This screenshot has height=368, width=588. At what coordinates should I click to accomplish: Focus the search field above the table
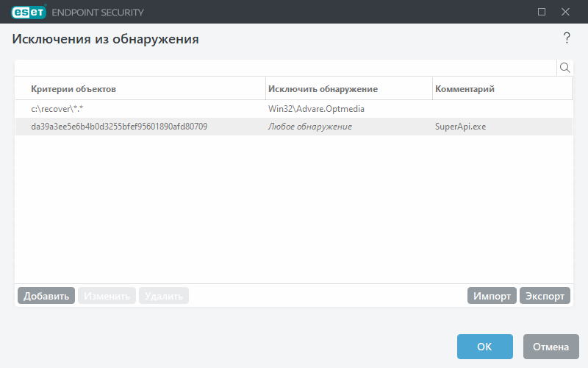(285, 68)
